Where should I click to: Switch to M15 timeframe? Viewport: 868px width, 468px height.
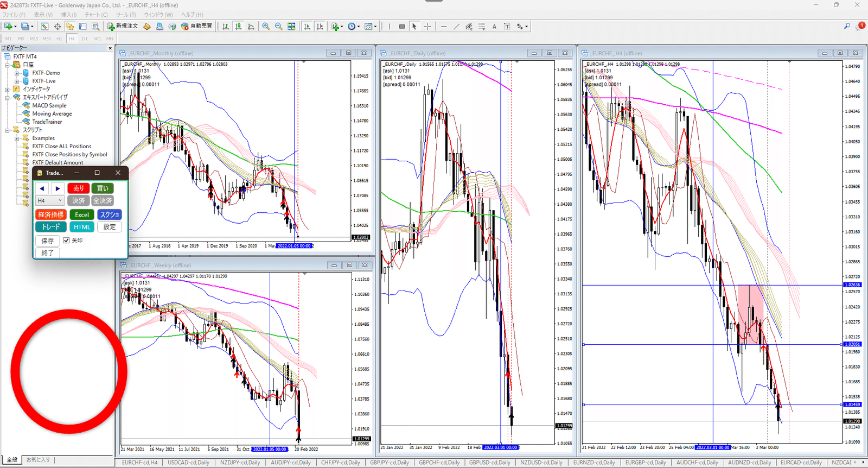(34, 39)
